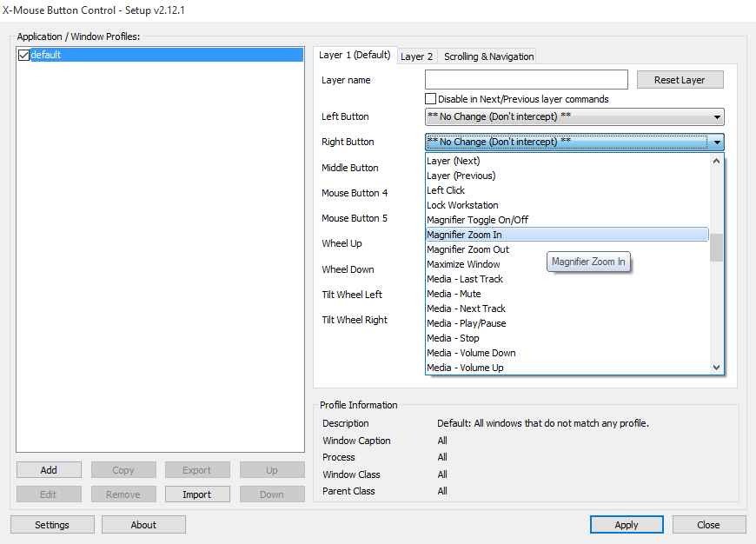Click the Reset Layer button
The height and width of the screenshot is (544, 756).
pyautogui.click(x=680, y=80)
